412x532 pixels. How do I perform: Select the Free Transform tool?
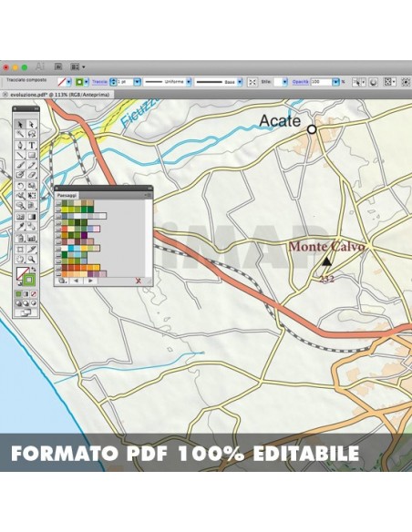[32, 196]
